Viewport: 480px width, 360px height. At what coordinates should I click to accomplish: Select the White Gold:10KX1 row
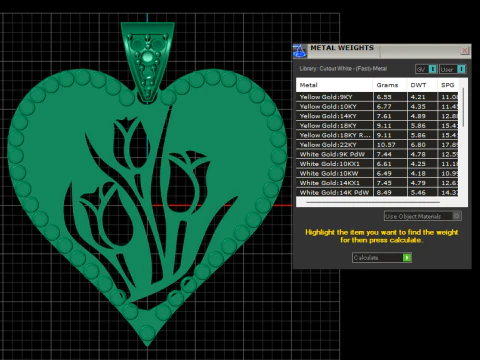(x=377, y=164)
